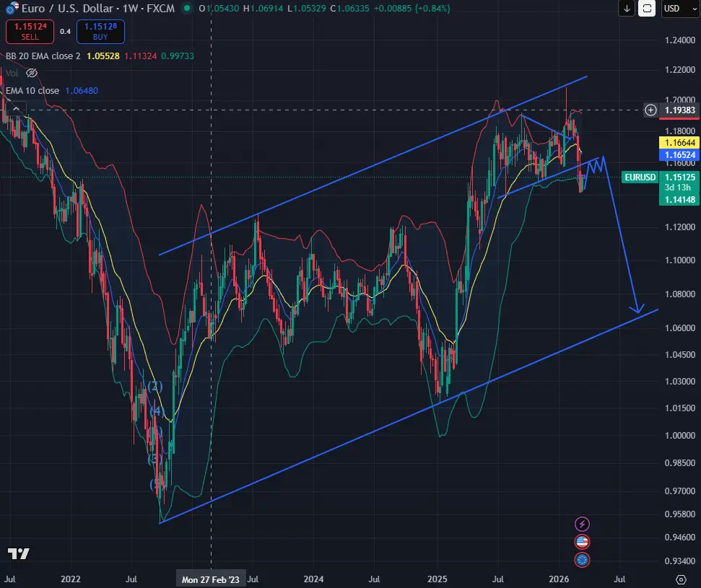Open the US flag economic events icon
Viewport: 701px width, 588px height.
coord(582,541)
